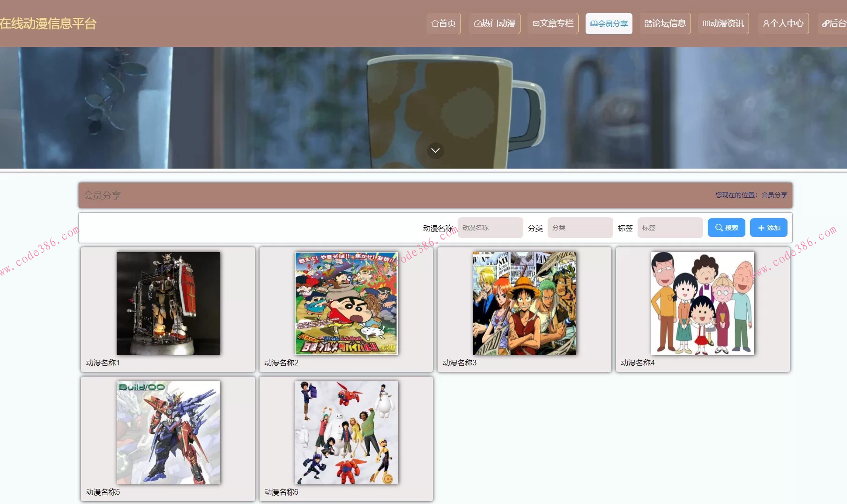
Task: Open the Gundam statue thumbnail 动漫名称1
Action: pyautogui.click(x=168, y=303)
